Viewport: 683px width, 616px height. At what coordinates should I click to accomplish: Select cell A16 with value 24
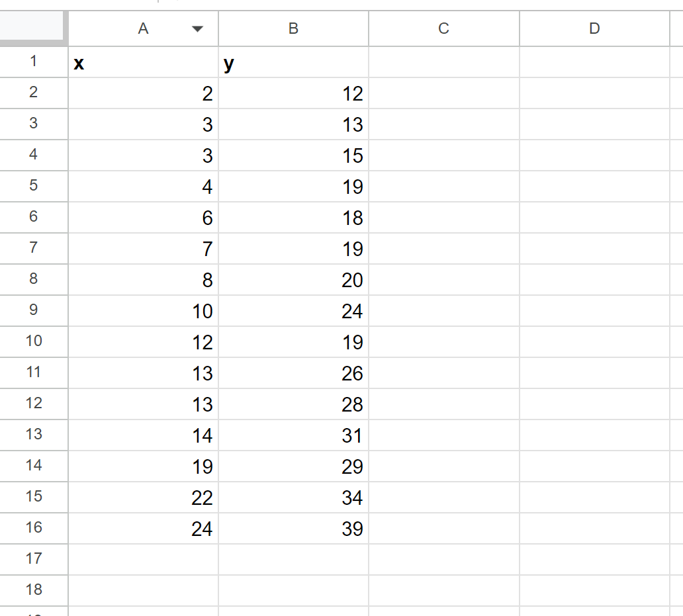(144, 529)
